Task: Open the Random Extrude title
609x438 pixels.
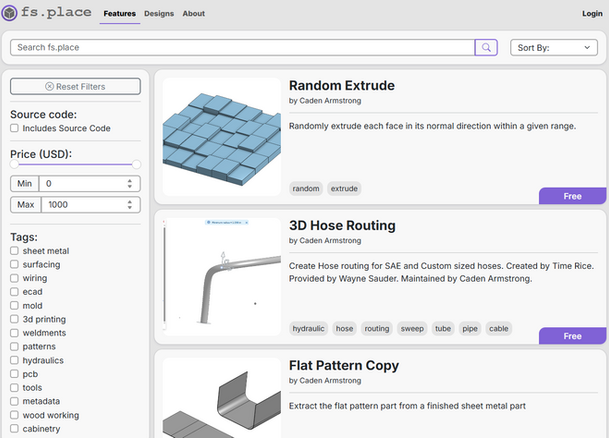Action: tap(342, 85)
